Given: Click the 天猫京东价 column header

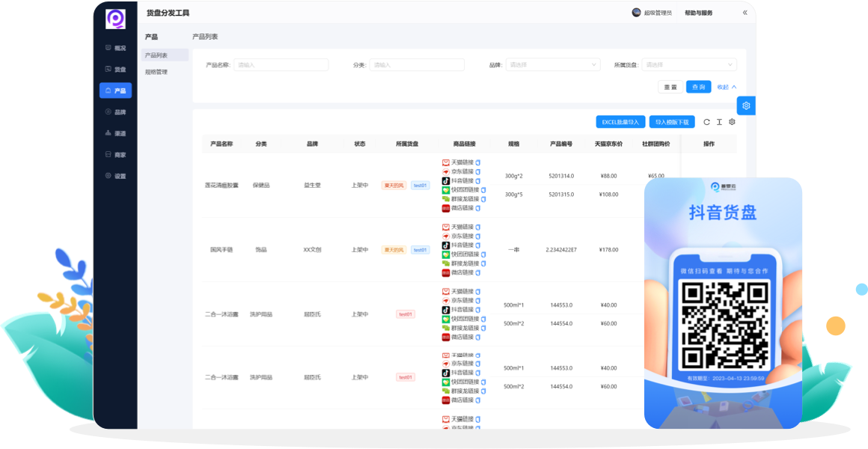Looking at the screenshot, I should 608,144.
